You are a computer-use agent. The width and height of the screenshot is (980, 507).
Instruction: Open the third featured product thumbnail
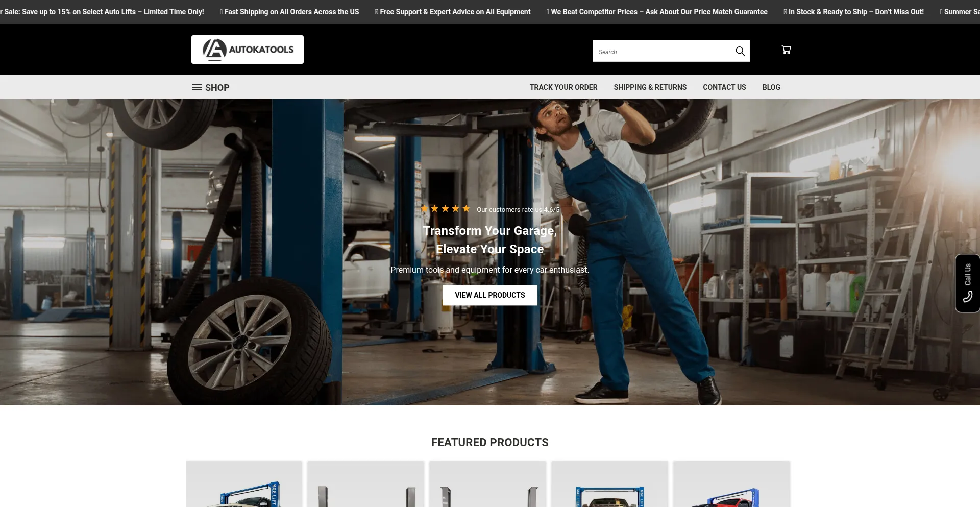click(x=487, y=484)
